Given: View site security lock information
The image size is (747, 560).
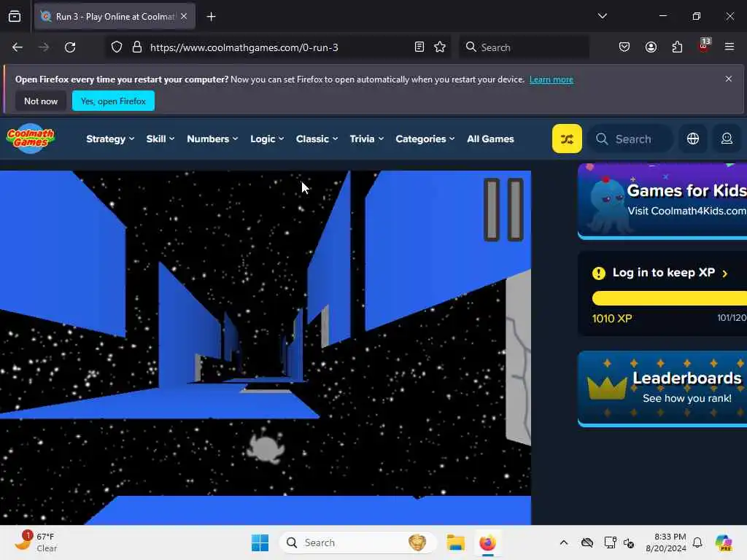Looking at the screenshot, I should click(137, 47).
